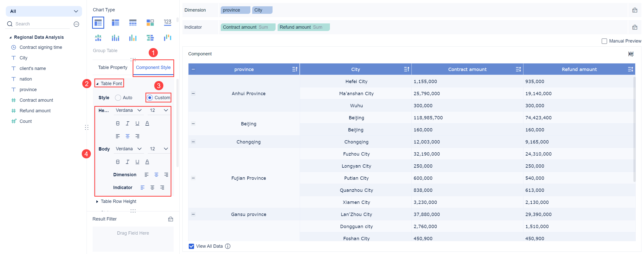Screen dimensions: 644x254
Task: Sort the Contract amount column header
Action: (518, 69)
